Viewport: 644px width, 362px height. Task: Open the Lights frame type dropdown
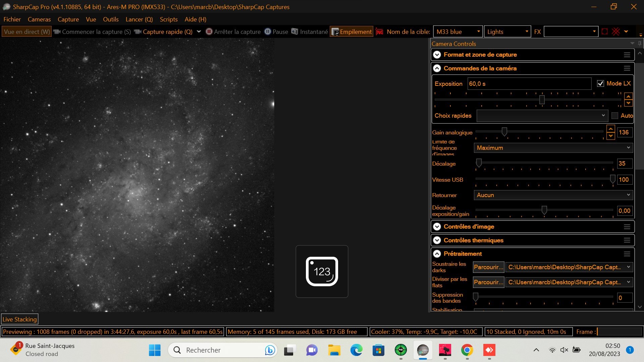click(507, 32)
